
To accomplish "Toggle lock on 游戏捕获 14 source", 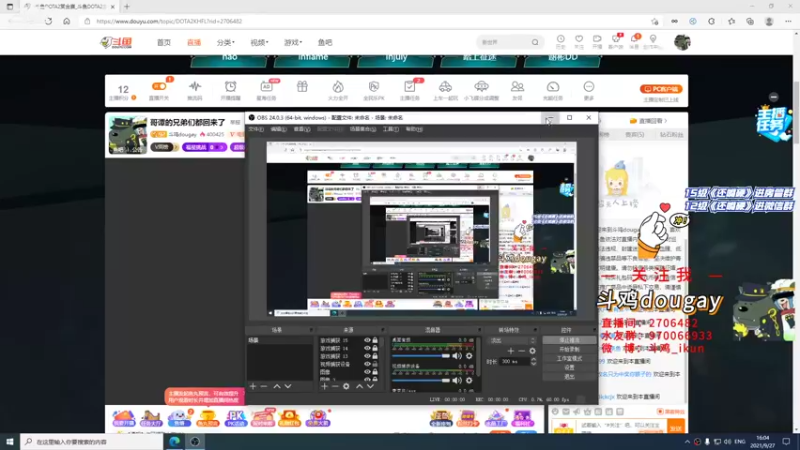I will click(375, 348).
